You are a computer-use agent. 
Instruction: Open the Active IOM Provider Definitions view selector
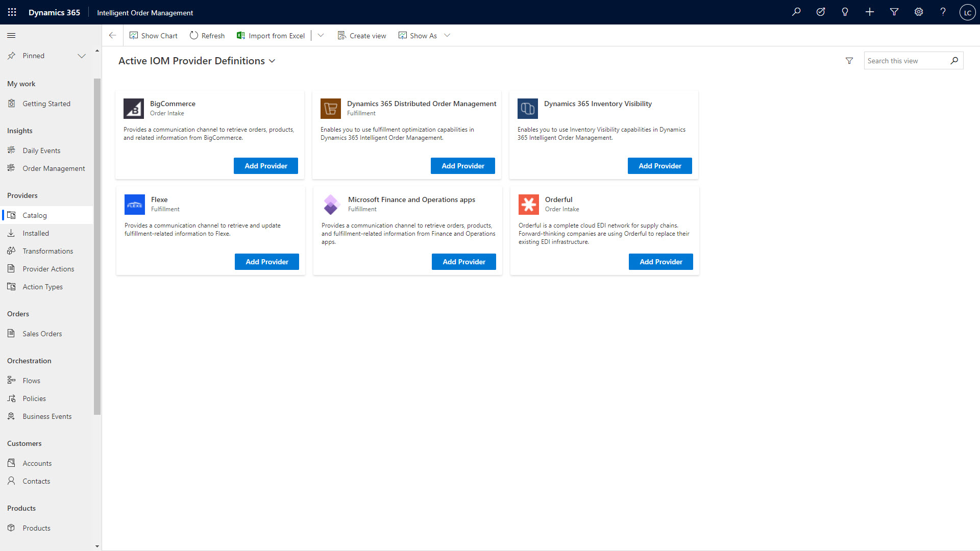[x=197, y=61]
